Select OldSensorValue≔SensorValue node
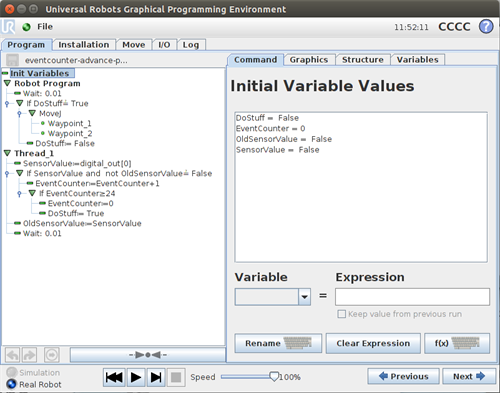The image size is (500, 393). click(x=82, y=223)
